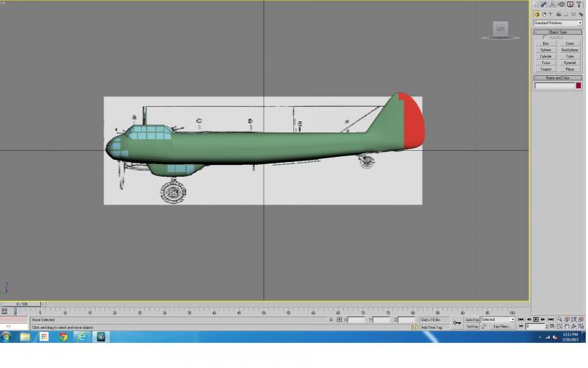Toggle Auto Key animation mode
Viewport: 588px width, 368px height.
(x=473, y=319)
